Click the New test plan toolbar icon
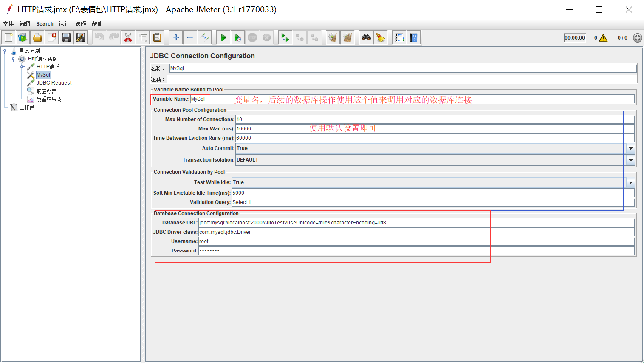The image size is (644, 363). click(x=8, y=37)
